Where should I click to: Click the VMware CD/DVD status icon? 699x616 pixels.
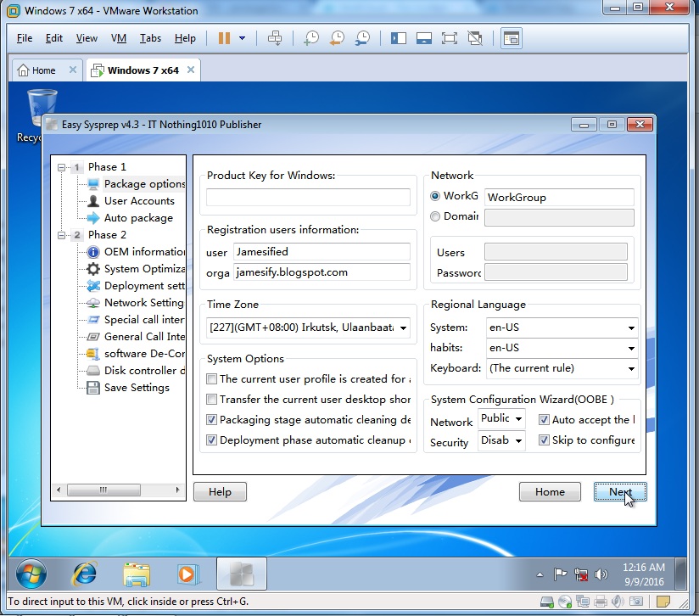click(565, 602)
